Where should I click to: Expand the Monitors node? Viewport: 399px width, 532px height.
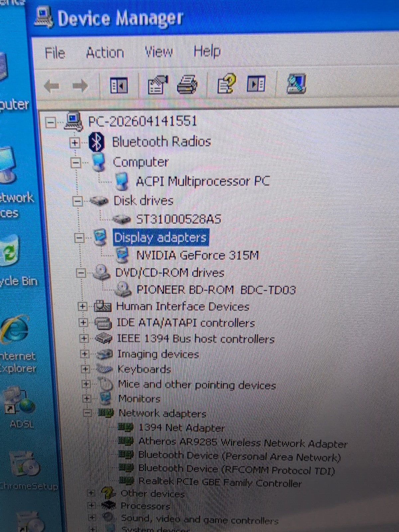(x=86, y=398)
